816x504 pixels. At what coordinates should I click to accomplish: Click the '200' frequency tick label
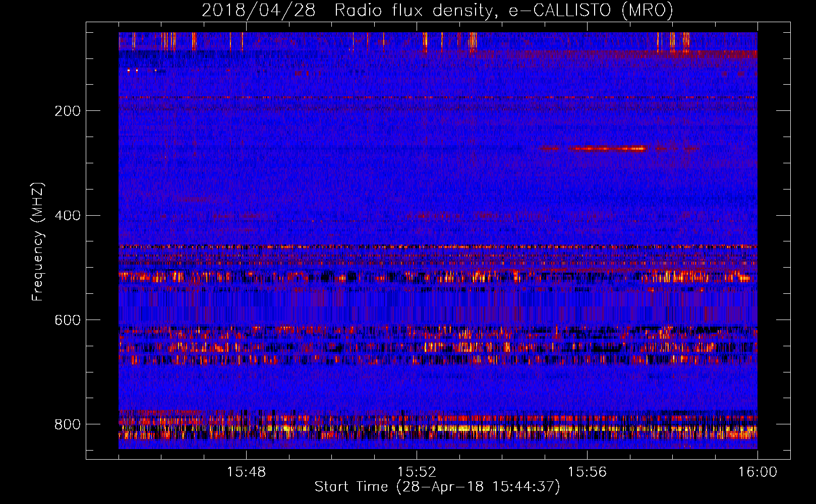(68, 111)
